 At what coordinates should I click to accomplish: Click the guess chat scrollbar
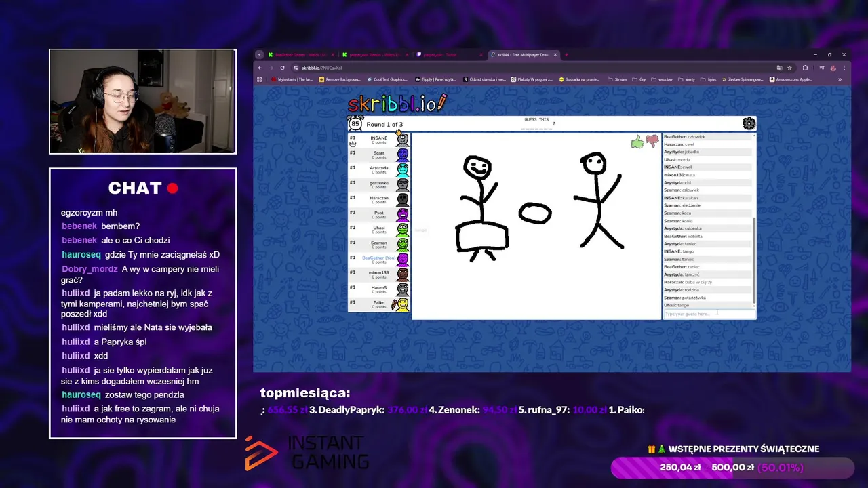[x=754, y=261]
